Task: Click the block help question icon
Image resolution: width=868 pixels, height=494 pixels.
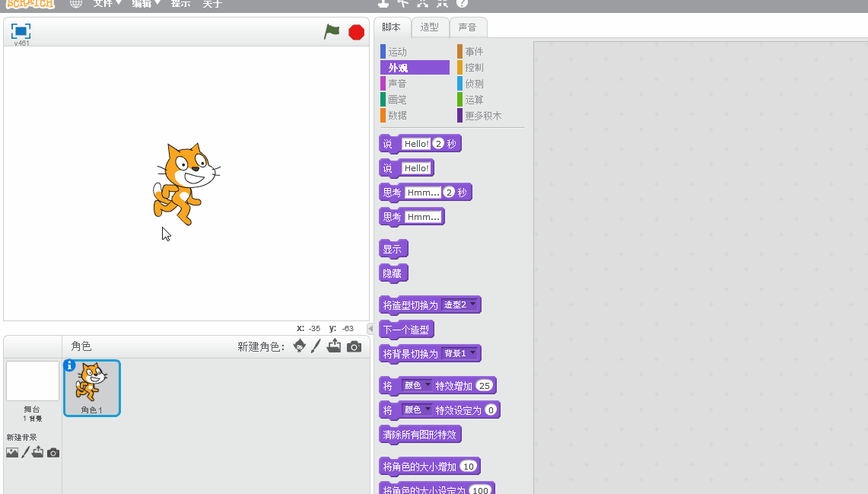Action: (x=463, y=3)
